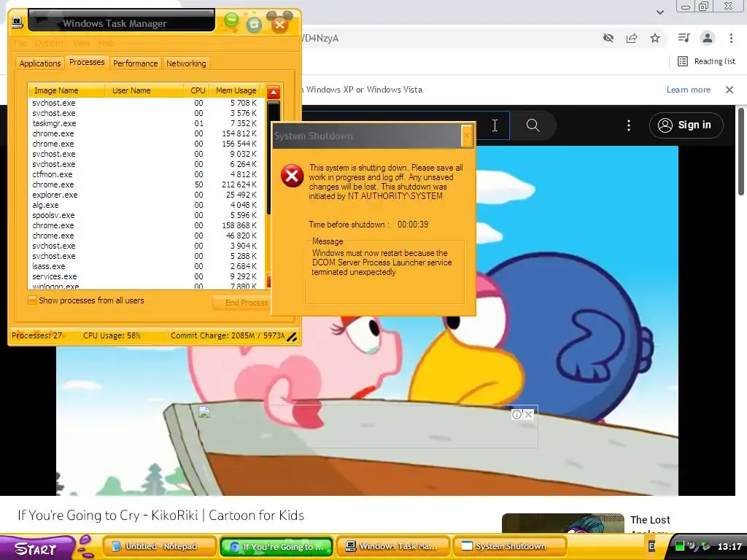This screenshot has height=560, width=747.
Task: Click the share page icon in Chrome
Action: tap(632, 38)
